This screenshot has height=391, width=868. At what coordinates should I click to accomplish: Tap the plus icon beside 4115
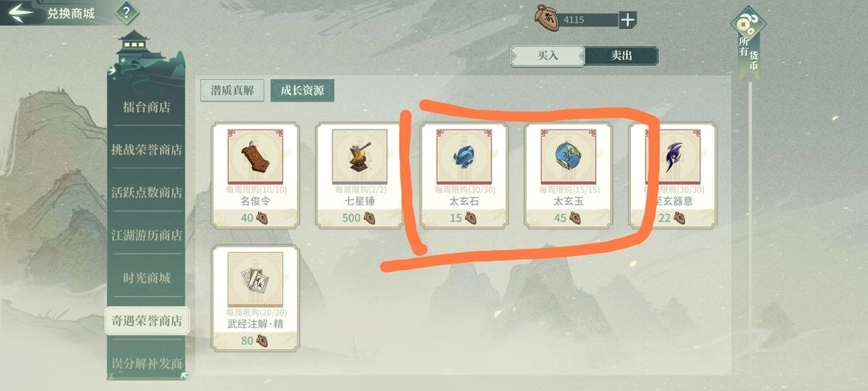[x=627, y=20]
